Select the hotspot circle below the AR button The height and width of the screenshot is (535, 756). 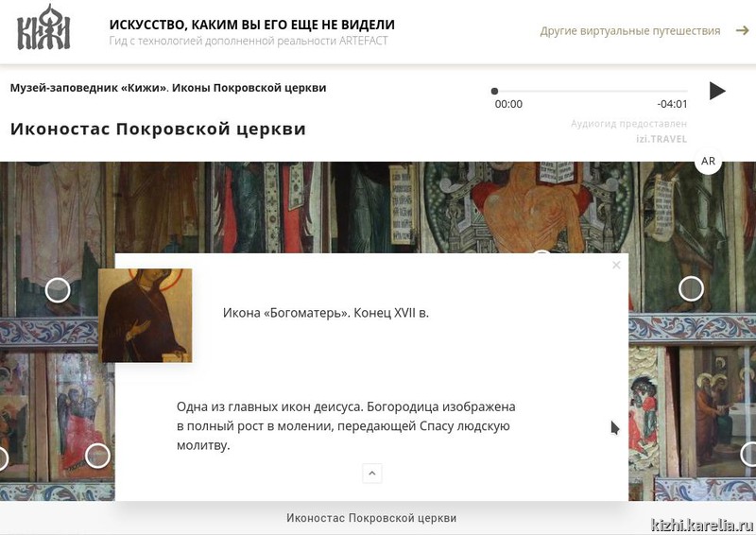point(691,288)
